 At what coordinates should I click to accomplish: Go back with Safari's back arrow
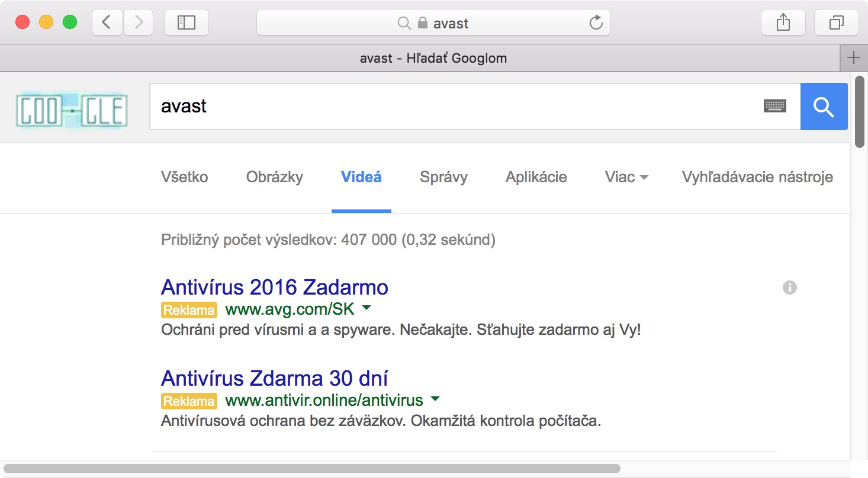pos(107,23)
